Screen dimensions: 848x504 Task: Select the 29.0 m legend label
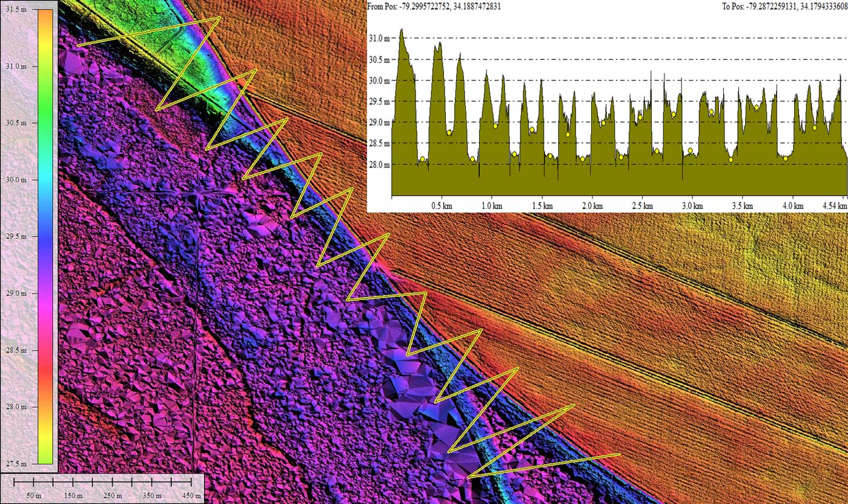point(16,293)
